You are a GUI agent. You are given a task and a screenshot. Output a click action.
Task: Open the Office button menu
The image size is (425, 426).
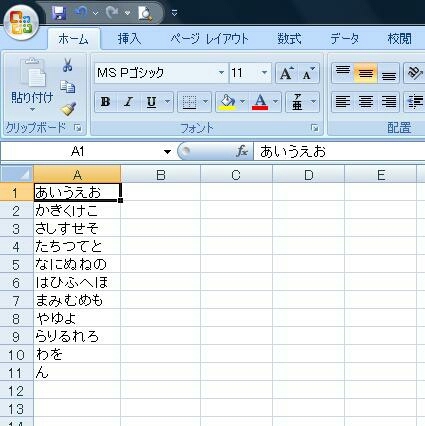tap(21, 22)
